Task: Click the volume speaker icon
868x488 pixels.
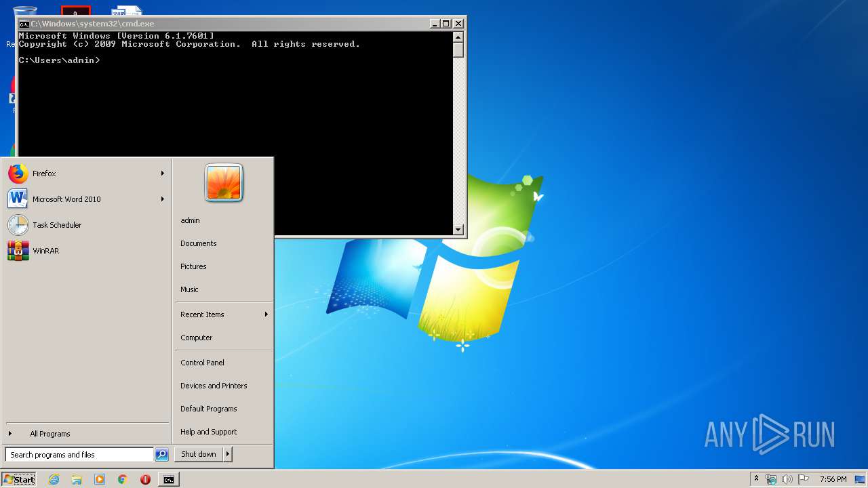Action: 787,479
